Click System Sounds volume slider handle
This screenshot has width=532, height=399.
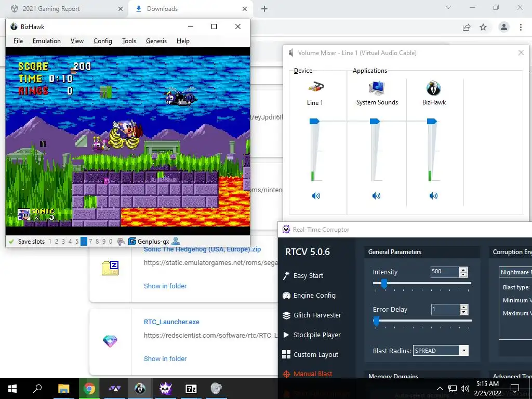pos(375,121)
